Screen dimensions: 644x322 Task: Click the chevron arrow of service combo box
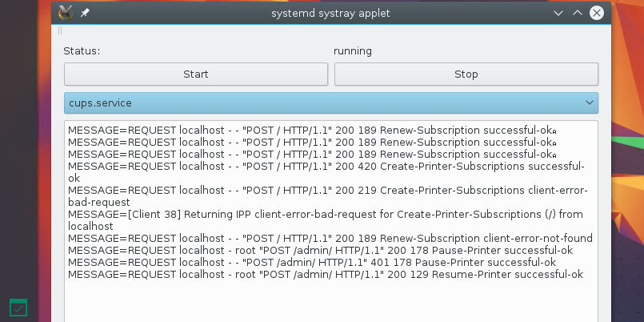pos(589,103)
